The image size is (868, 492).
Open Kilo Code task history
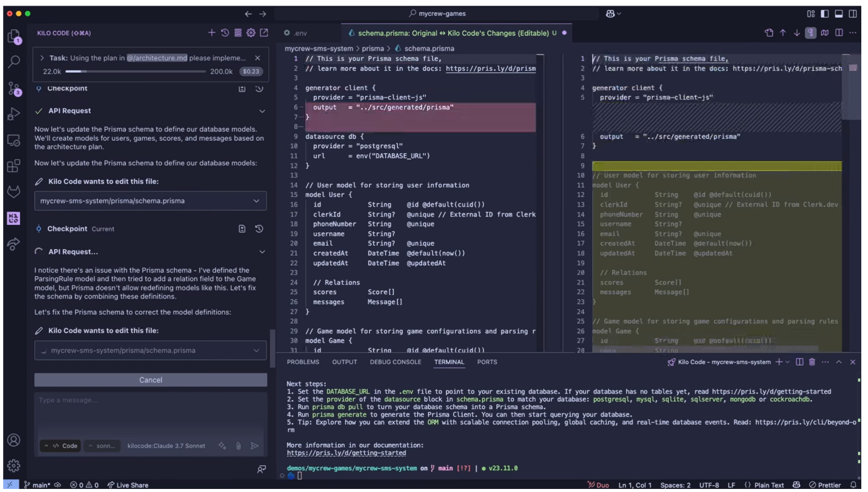(225, 32)
